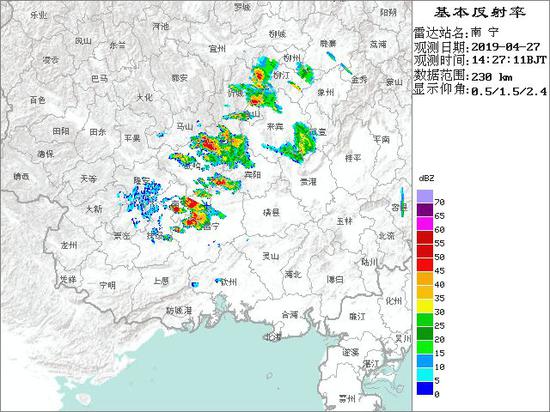Select the dark blue swatch at the legend bottom
Viewport: 550px width, 412px height.
click(x=425, y=388)
